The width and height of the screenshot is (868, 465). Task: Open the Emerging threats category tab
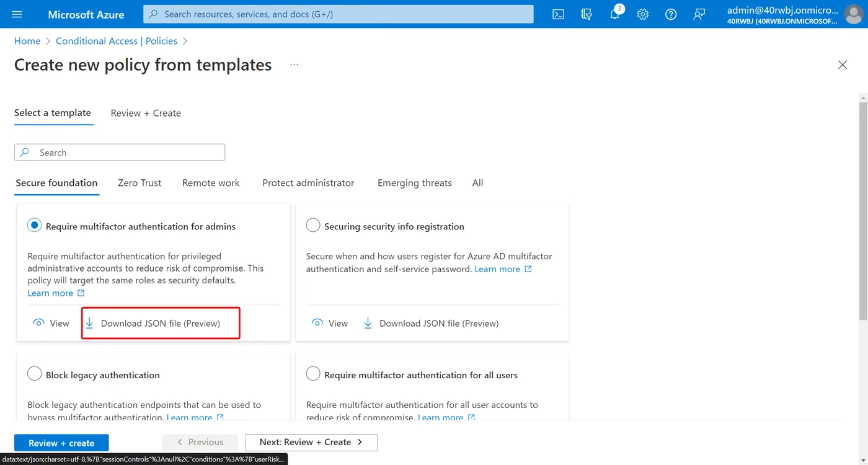coord(415,183)
